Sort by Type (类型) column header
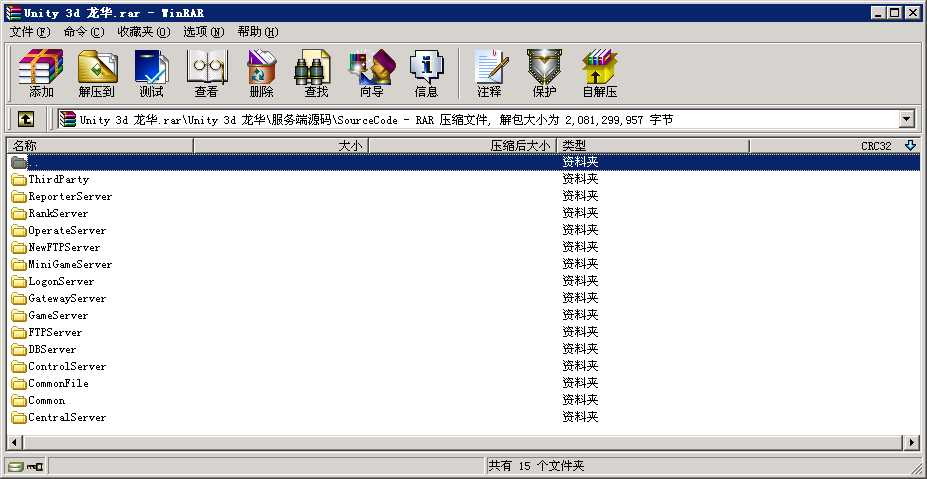 point(653,145)
